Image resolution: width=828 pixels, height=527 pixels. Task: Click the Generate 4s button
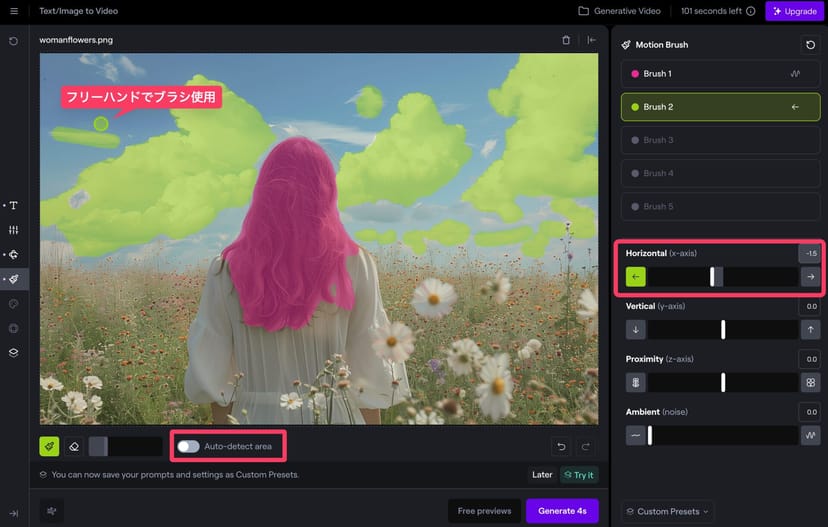coord(562,511)
